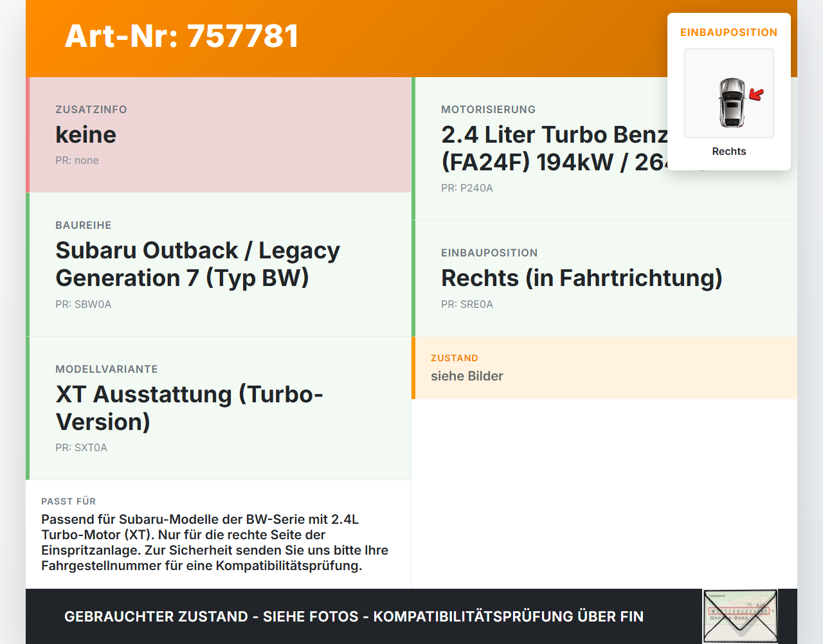
Task: Click the MOTORISIERUNG label
Action: coord(489,110)
